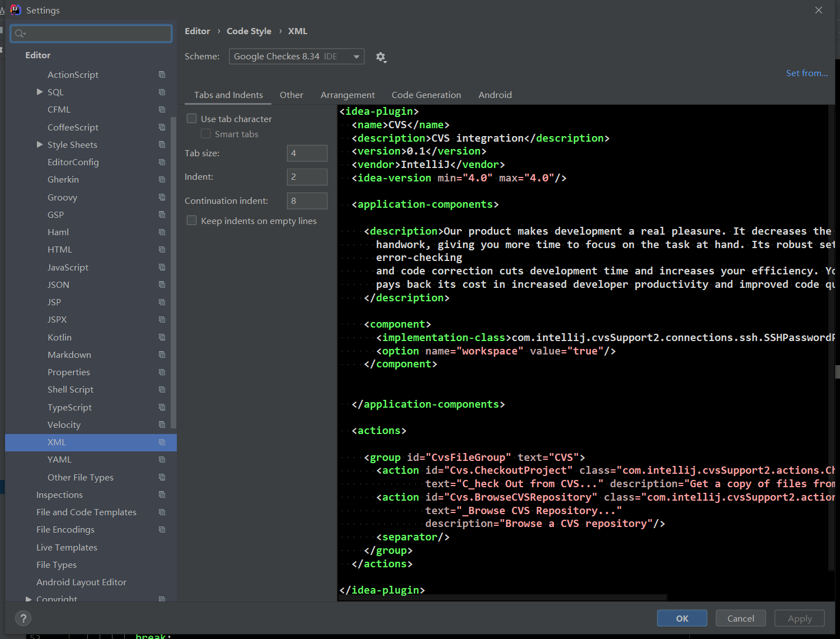Select Properties in the settings tree
The image size is (840, 639).
pyautogui.click(x=69, y=372)
